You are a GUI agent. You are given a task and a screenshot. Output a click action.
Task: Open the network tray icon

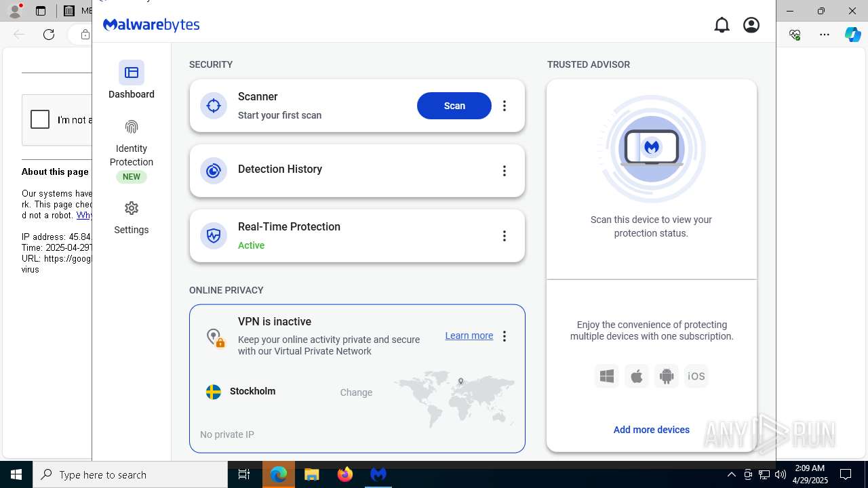click(x=764, y=474)
